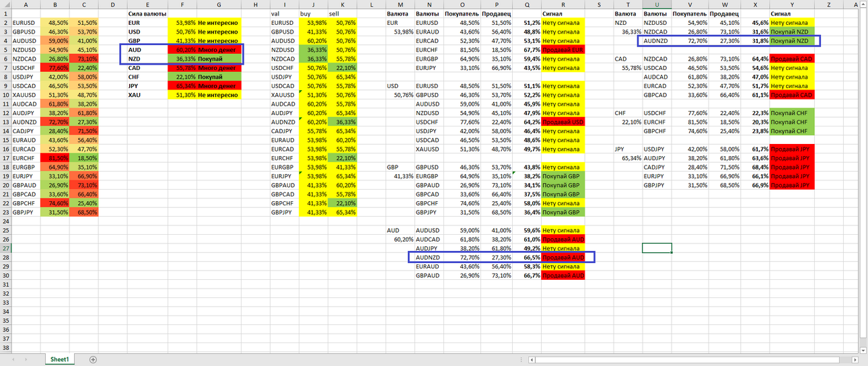Open the Sheet1 tab
The image size is (868, 366).
click(x=59, y=360)
